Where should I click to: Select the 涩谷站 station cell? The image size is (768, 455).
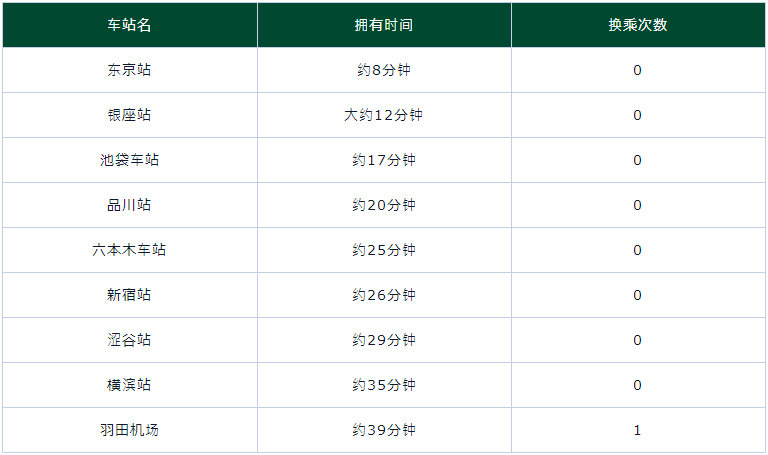point(129,340)
